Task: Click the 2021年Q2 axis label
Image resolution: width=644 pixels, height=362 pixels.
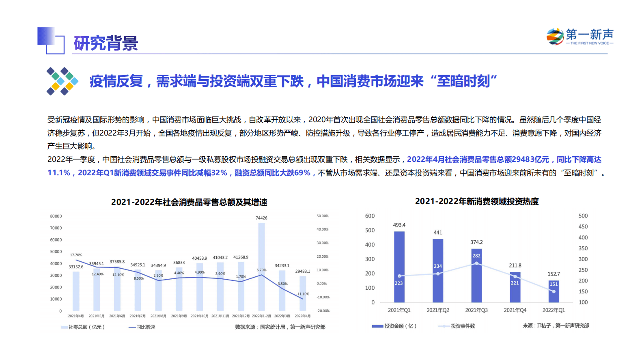Action: [438, 310]
